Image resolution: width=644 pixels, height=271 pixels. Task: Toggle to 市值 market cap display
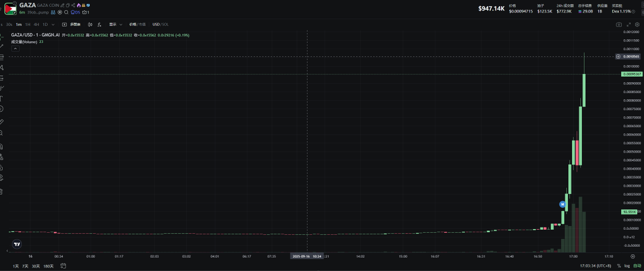(142, 24)
